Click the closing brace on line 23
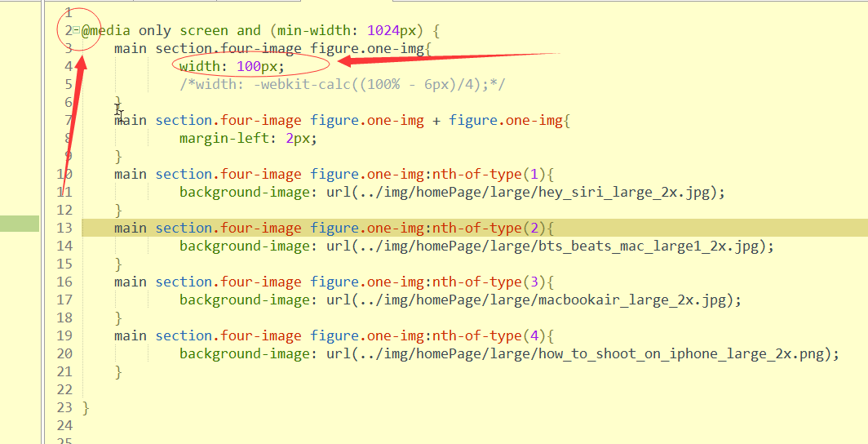 click(x=85, y=408)
